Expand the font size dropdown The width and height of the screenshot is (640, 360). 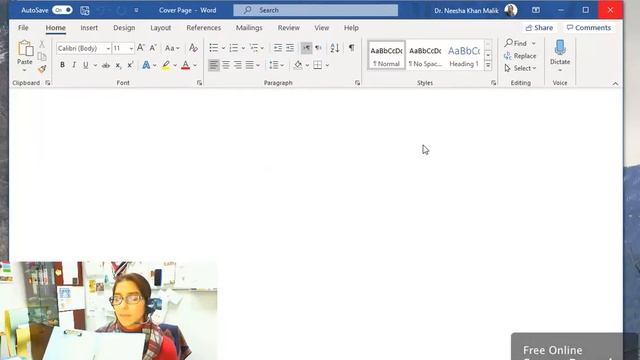[x=131, y=49]
